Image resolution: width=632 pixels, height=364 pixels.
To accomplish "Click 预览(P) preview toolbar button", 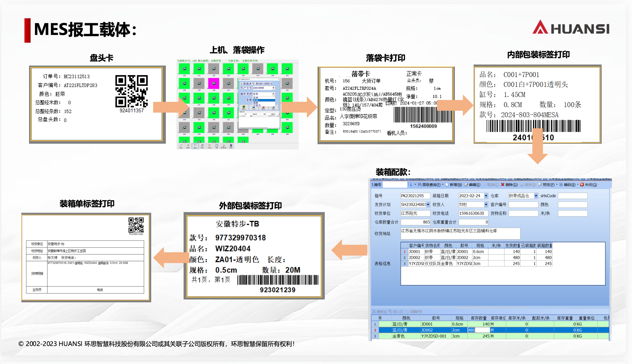I will click(547, 185).
